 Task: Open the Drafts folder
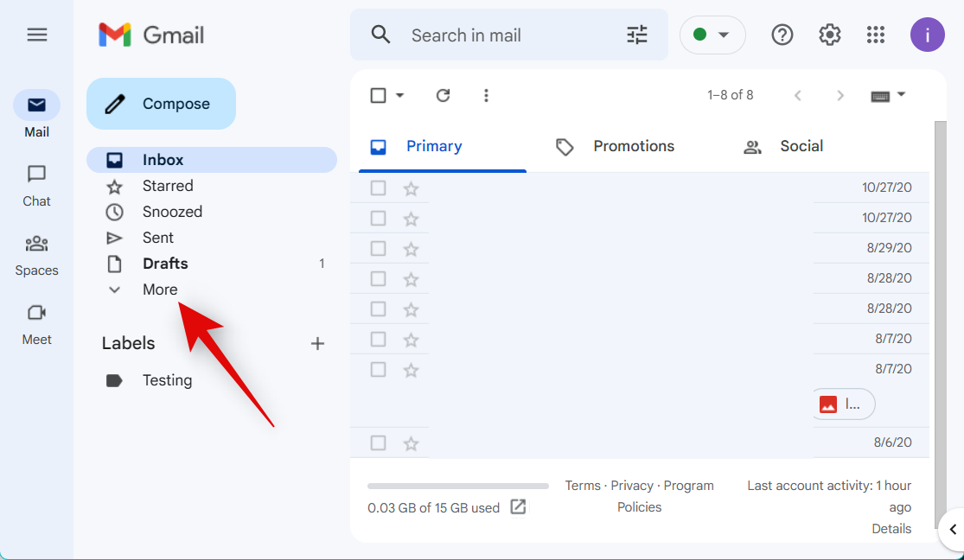tap(212, 264)
